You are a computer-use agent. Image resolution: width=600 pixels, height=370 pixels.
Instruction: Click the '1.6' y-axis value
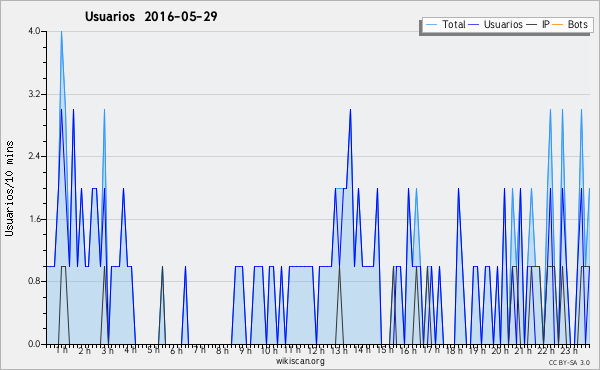34,219
